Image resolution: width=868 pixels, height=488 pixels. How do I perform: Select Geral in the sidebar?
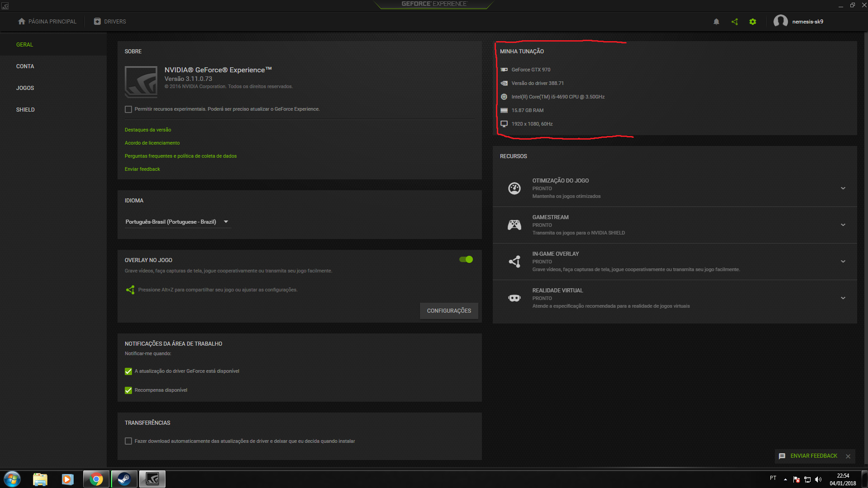click(x=53, y=45)
